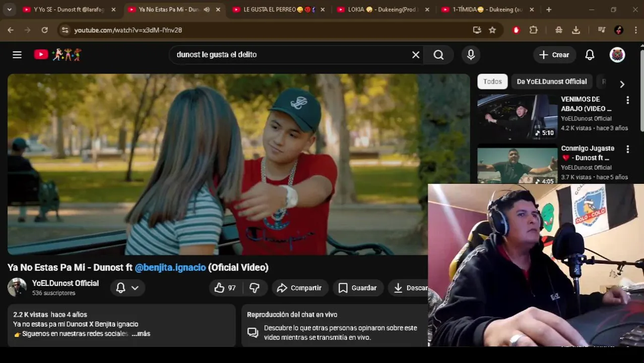Screen dimensions: 644x363
Task: Open the Conmigo Jugaste video title
Action: tap(588, 153)
